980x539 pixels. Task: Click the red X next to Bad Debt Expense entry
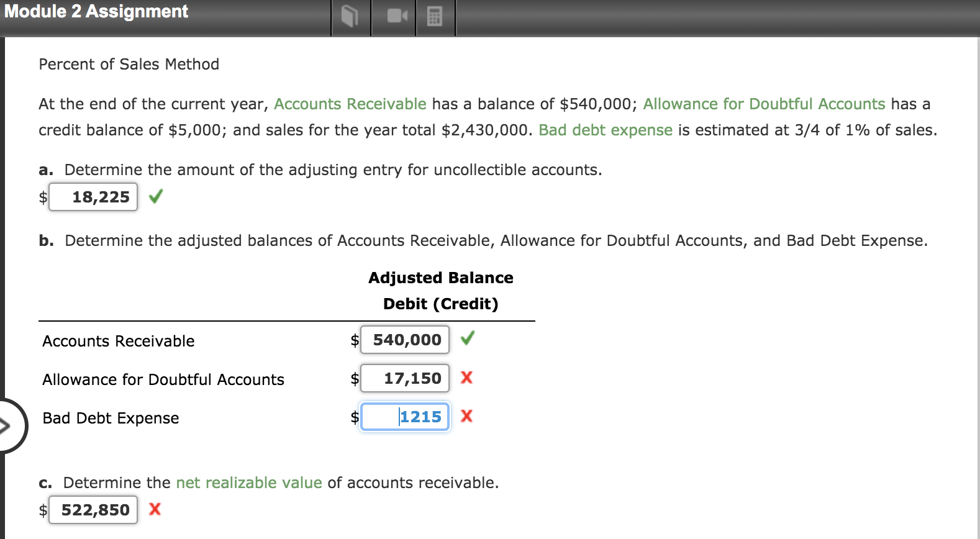click(x=468, y=417)
